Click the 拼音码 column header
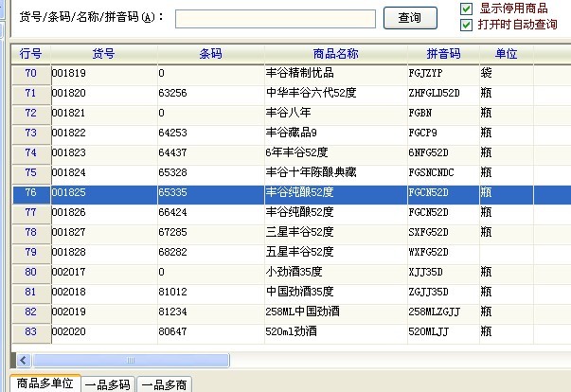Viewport: 571px width, 392px height. click(443, 54)
